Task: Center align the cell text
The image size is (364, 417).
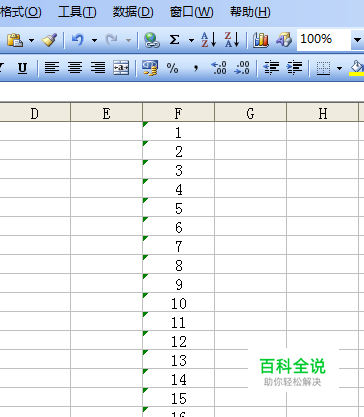Action: click(x=75, y=68)
